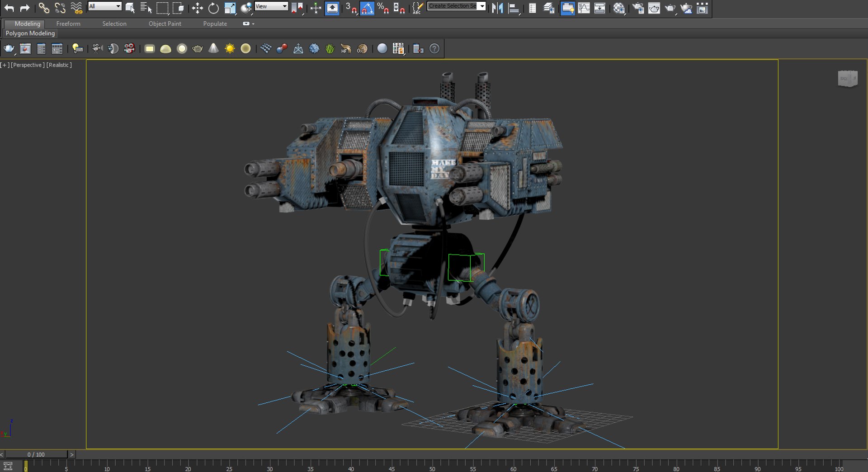Screen dimensions: 868x472
Task: Click the Align tool icon
Action: [x=514, y=8]
